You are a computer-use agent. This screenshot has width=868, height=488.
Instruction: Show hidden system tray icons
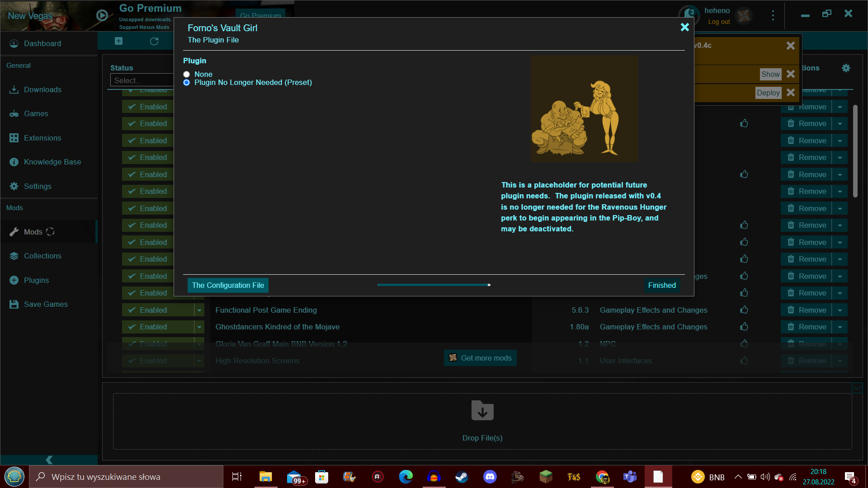coord(738,477)
